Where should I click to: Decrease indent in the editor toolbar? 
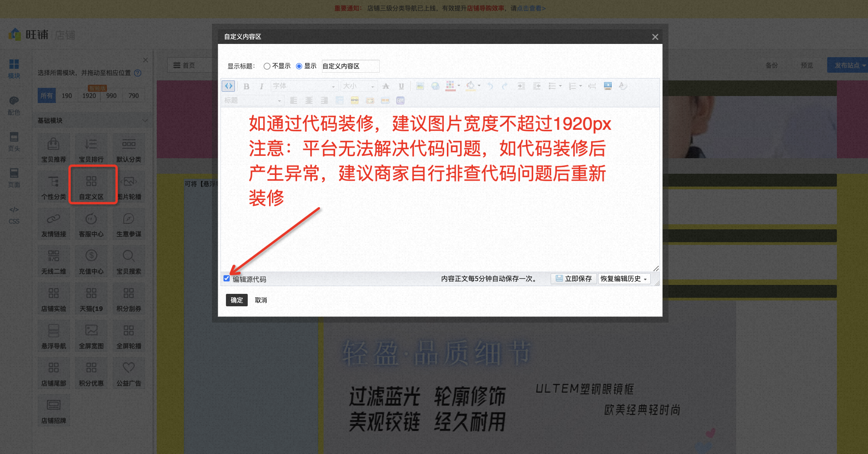pos(537,86)
